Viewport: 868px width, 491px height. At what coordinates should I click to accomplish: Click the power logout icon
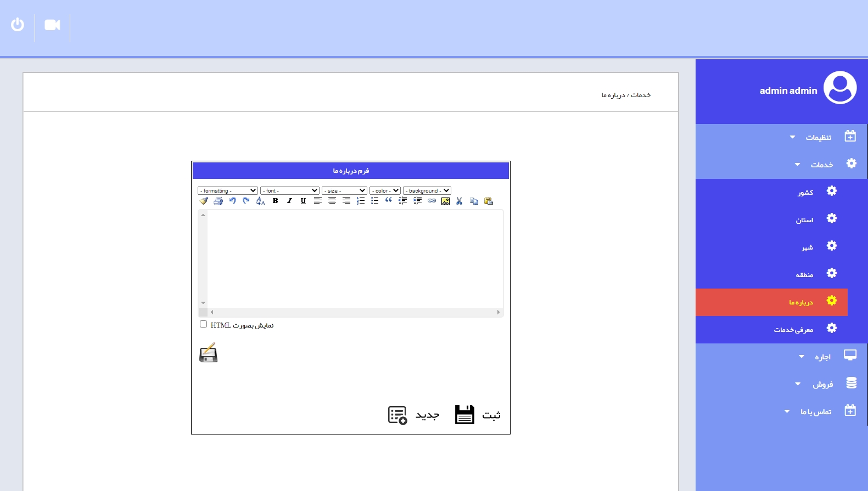point(18,25)
